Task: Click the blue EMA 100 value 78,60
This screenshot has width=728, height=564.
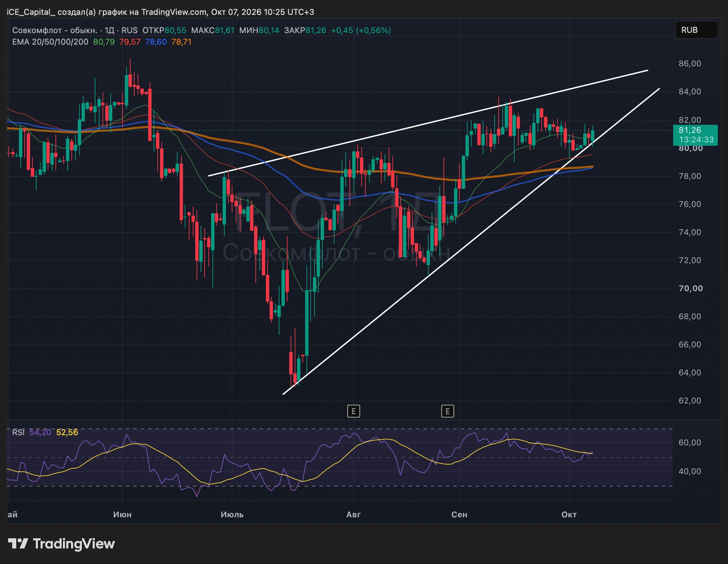Action: click(156, 42)
